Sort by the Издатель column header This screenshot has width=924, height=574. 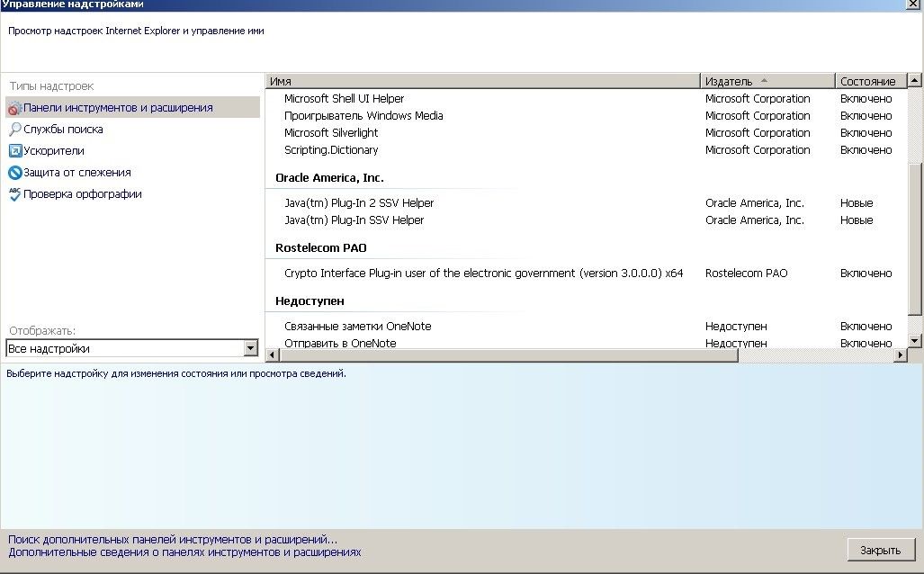point(767,81)
